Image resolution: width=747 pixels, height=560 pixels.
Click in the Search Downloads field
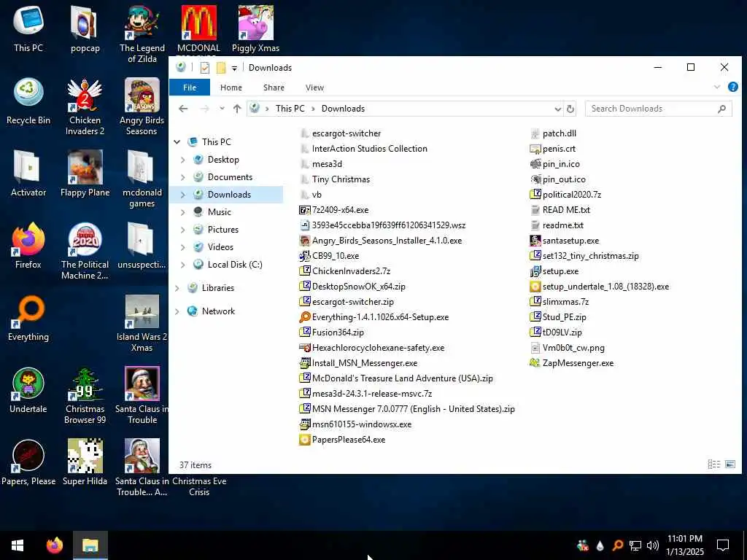coord(659,109)
